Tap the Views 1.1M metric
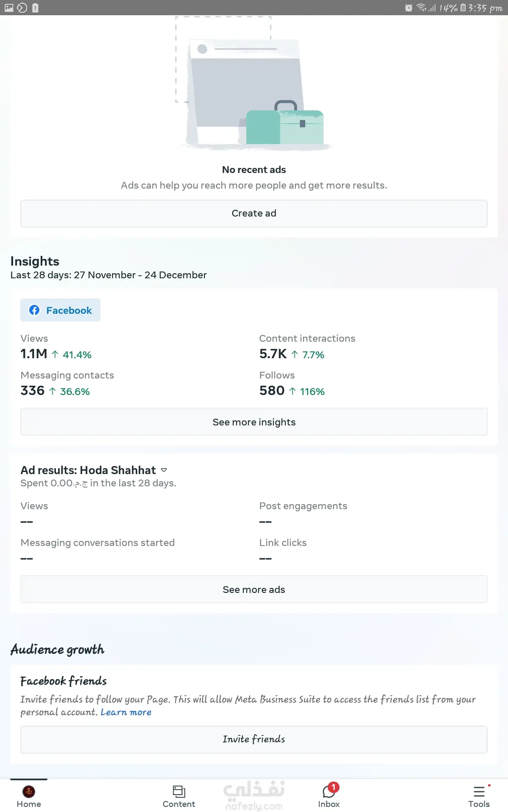508x812 pixels. click(34, 354)
